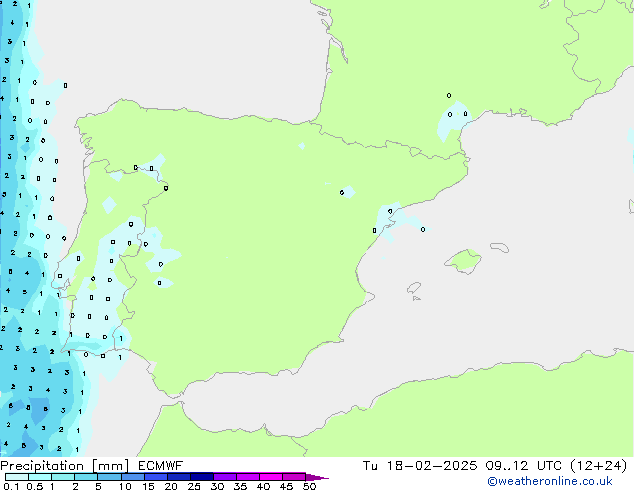Click the weatheronline.co.uk copyright link
The width and height of the screenshot is (634, 490).
pos(549,481)
